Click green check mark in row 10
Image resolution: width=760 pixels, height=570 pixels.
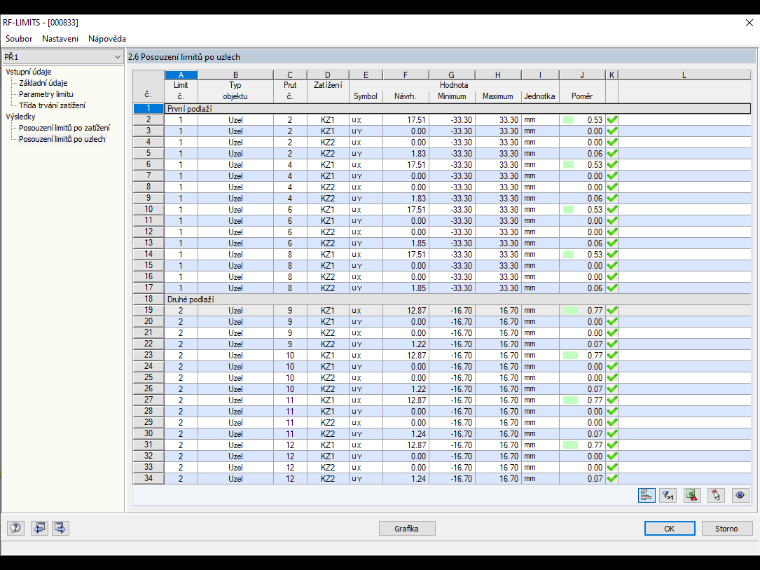coord(612,209)
